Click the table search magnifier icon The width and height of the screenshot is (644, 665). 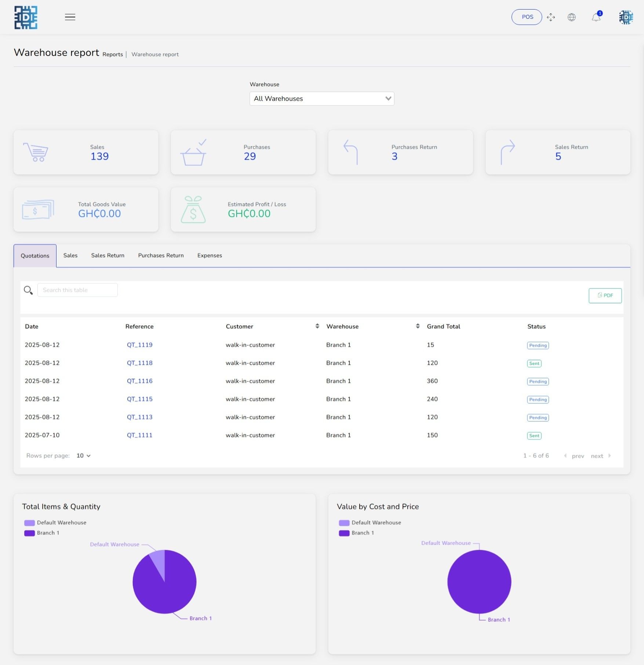tap(28, 290)
